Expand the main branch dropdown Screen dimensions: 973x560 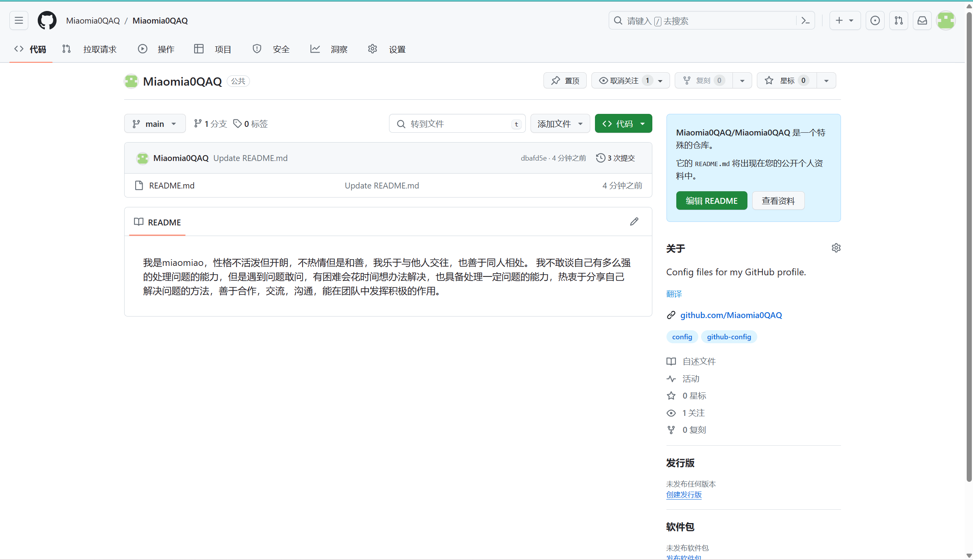[154, 124]
